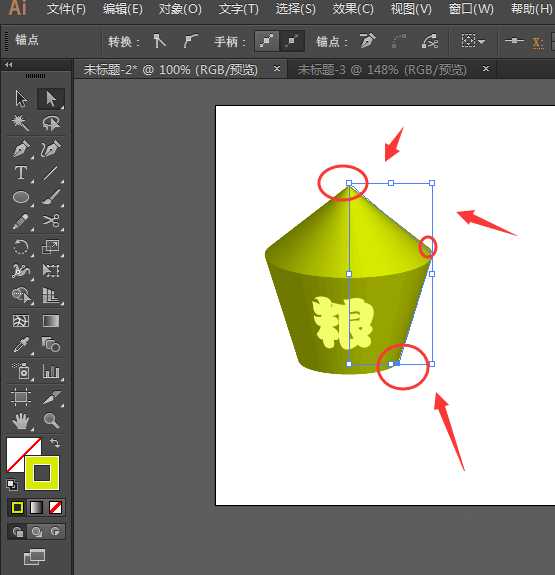Select the Shape Builder tool
The width and height of the screenshot is (555, 575).
21,295
